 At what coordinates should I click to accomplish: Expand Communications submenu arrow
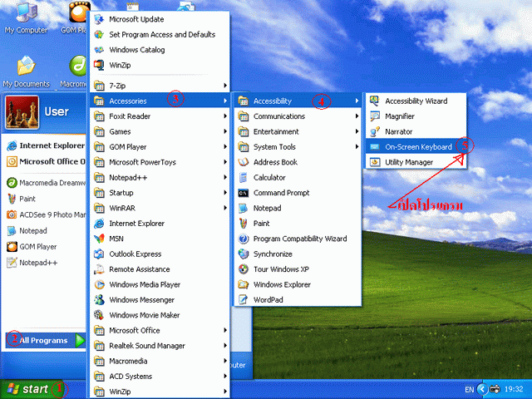[x=357, y=116]
